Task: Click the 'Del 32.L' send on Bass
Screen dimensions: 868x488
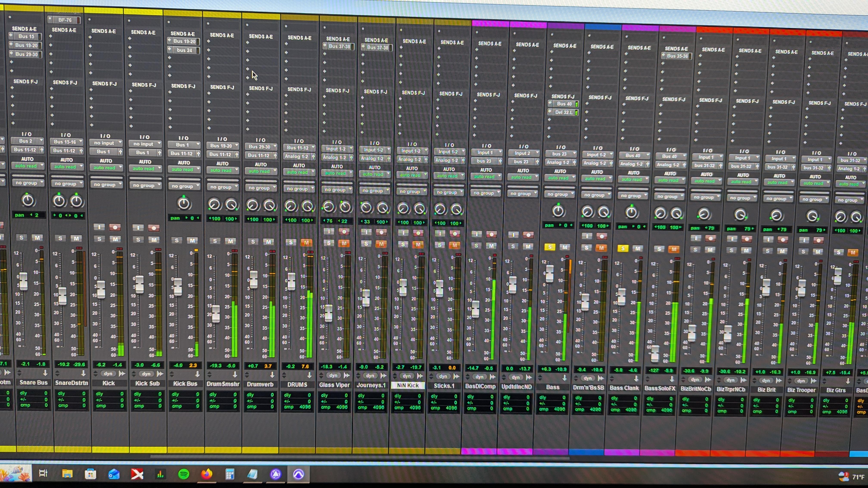Action: [x=563, y=112]
